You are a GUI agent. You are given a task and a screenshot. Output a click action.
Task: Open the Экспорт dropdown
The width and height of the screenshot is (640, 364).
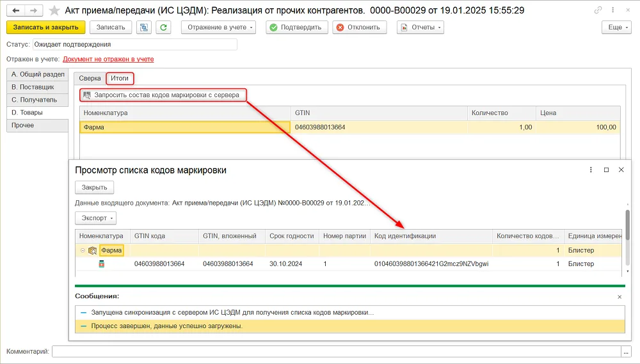point(95,218)
